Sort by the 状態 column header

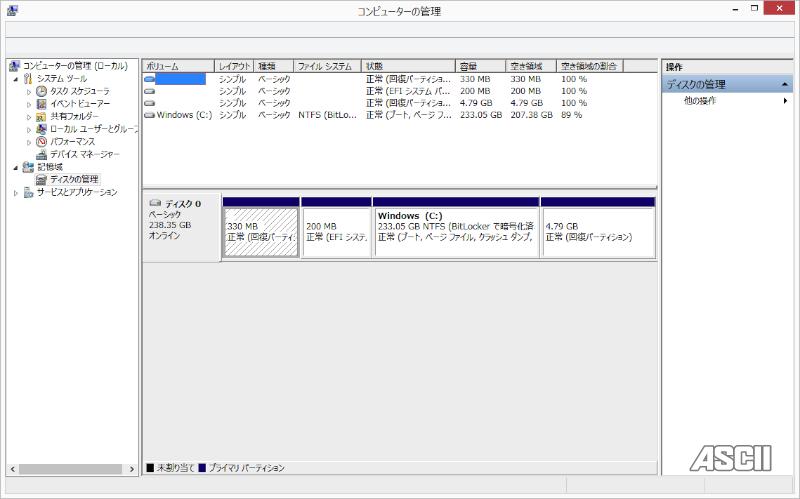[408, 66]
